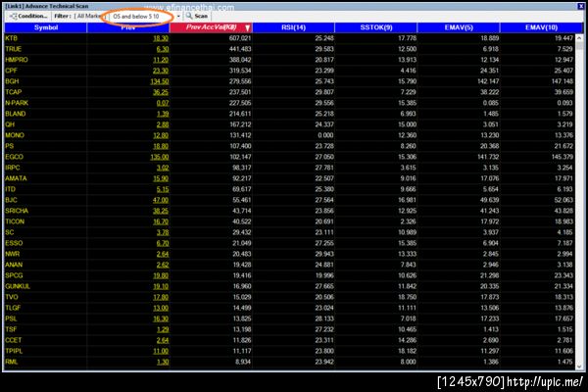Select the BLAND symbol
This screenshot has width=588, height=392.
[x=16, y=114]
